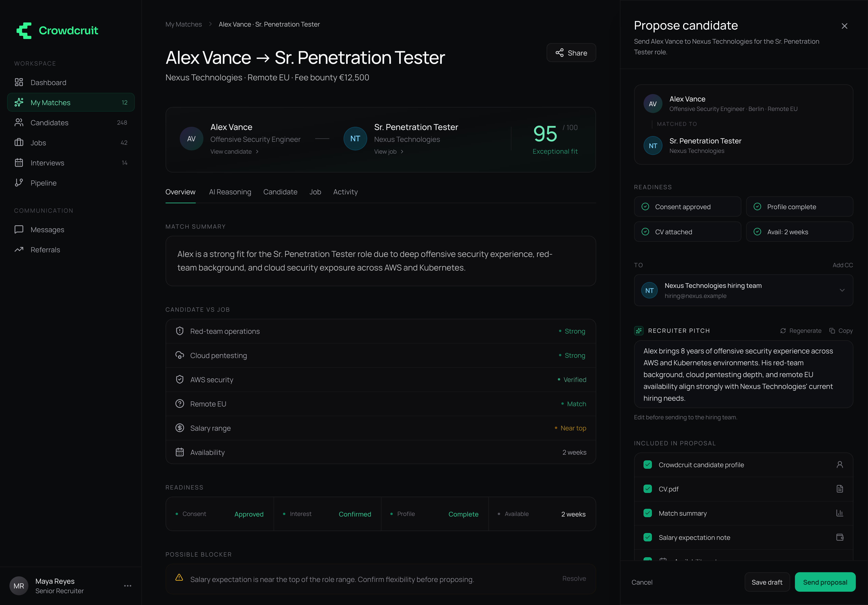The image size is (868, 605).
Task: Click the Jobs briefcase icon
Action: (19, 142)
